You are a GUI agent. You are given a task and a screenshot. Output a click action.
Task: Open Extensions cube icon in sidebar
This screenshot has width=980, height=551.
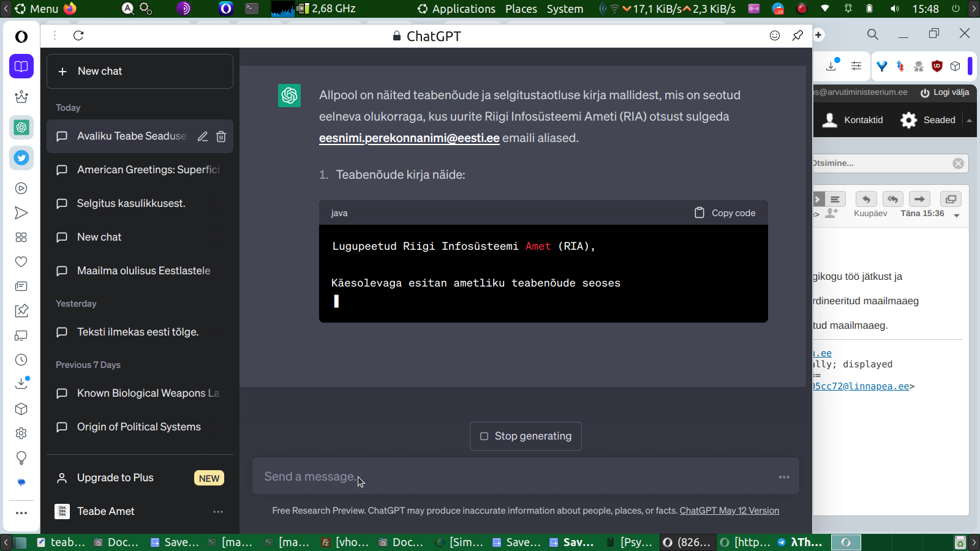[x=21, y=409]
